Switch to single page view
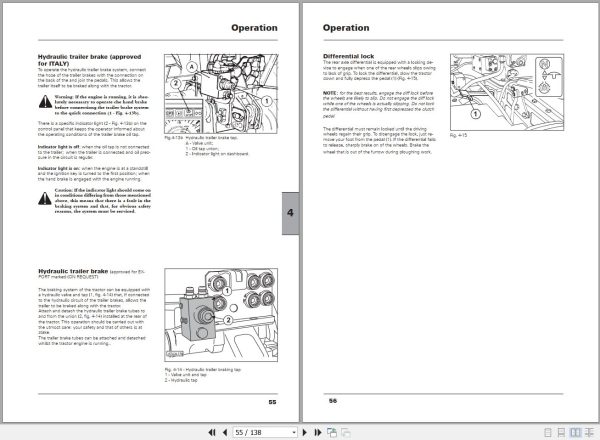The height and width of the screenshot is (440, 600). point(548,433)
